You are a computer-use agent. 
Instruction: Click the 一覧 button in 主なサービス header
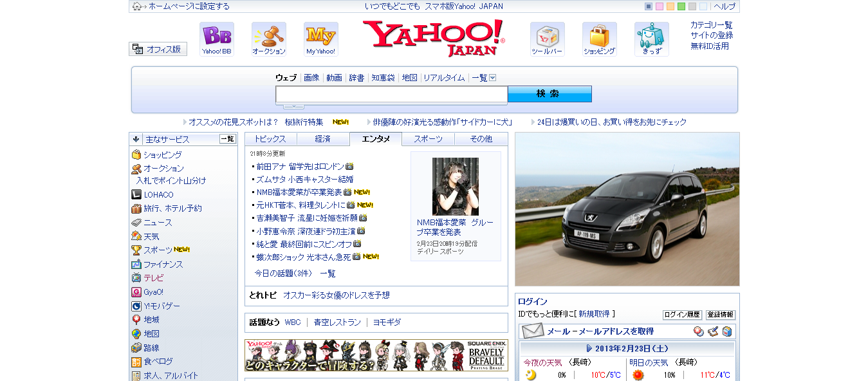click(228, 139)
